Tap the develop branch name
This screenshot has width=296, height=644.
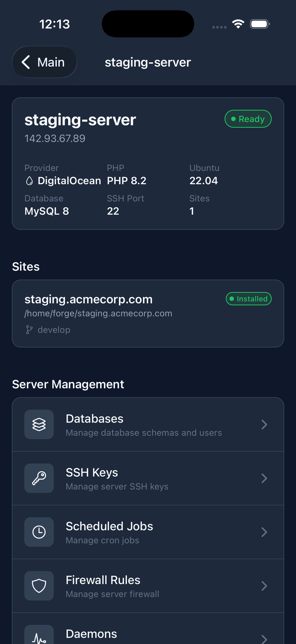tap(54, 330)
